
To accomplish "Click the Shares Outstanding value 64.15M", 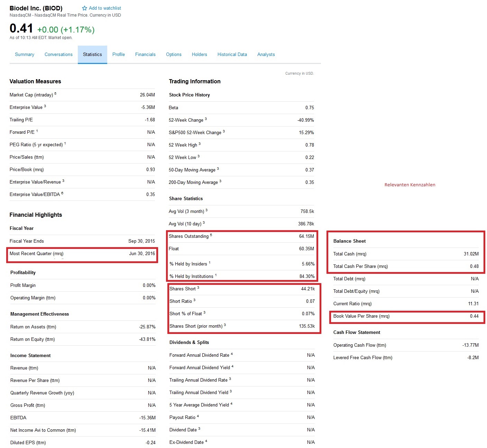I will pos(306,236).
